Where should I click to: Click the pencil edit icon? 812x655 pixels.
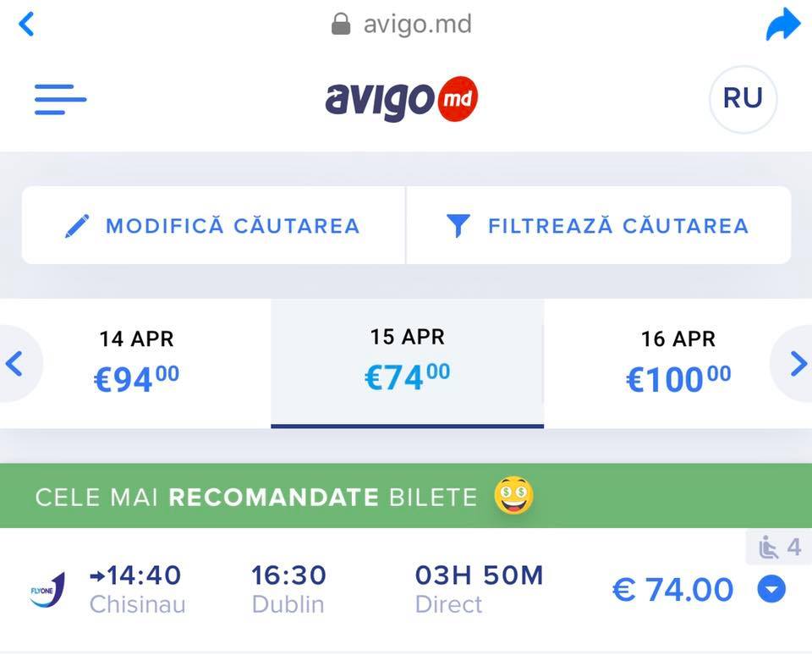pos(77,226)
